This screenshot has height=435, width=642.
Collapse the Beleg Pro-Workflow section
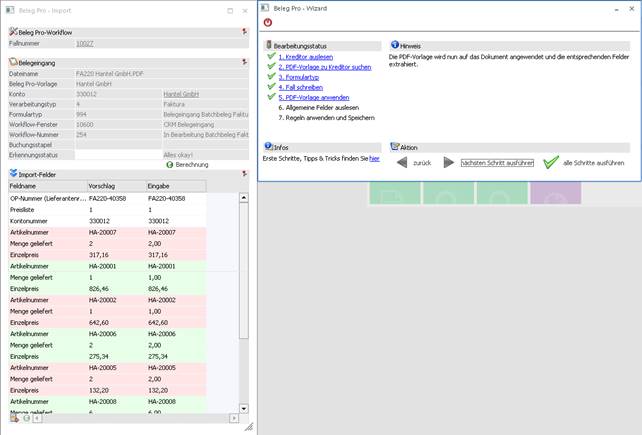click(13, 32)
